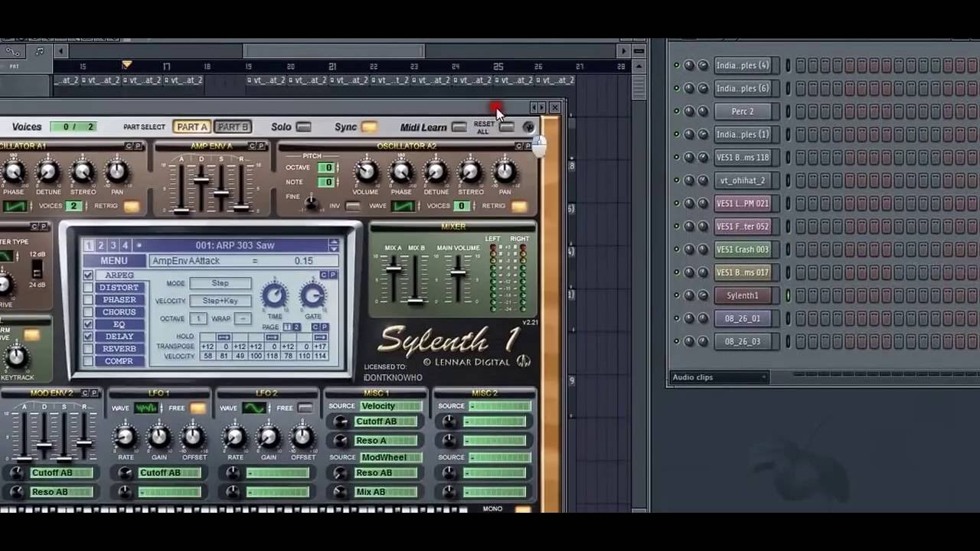Click the first step button of Perc 2
980x551 pixels.
coord(801,112)
